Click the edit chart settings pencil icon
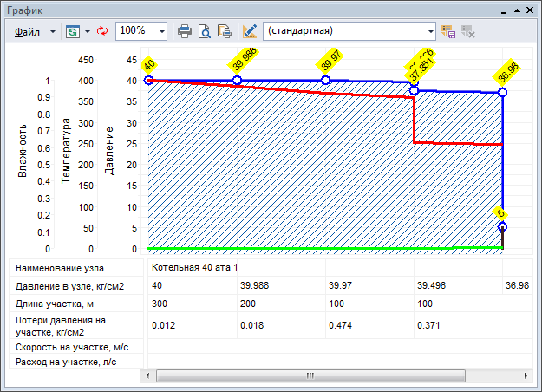The width and height of the screenshot is (542, 392). tap(250, 30)
